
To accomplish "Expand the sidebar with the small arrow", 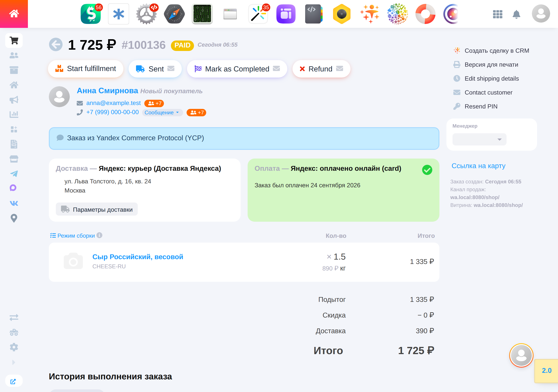I will point(14,362).
